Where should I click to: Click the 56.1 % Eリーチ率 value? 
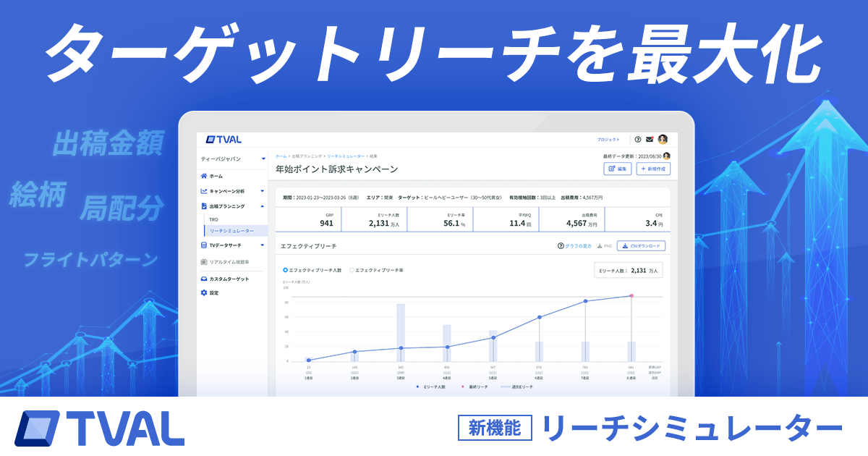point(454,224)
